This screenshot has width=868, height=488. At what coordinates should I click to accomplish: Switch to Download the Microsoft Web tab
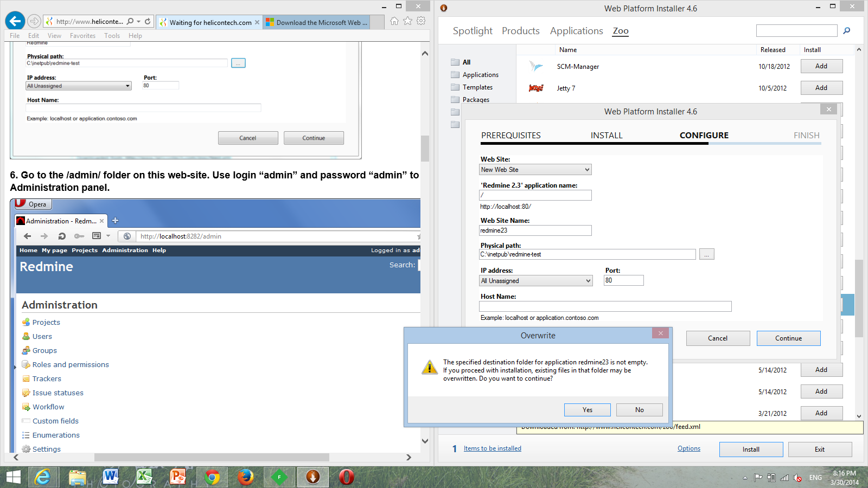click(317, 22)
